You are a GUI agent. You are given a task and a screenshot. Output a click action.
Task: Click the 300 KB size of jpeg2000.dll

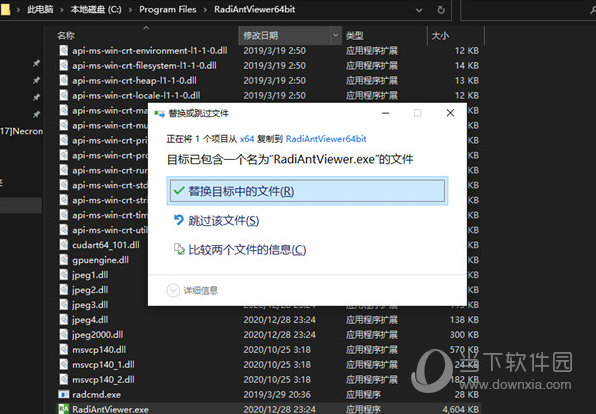[464, 335]
